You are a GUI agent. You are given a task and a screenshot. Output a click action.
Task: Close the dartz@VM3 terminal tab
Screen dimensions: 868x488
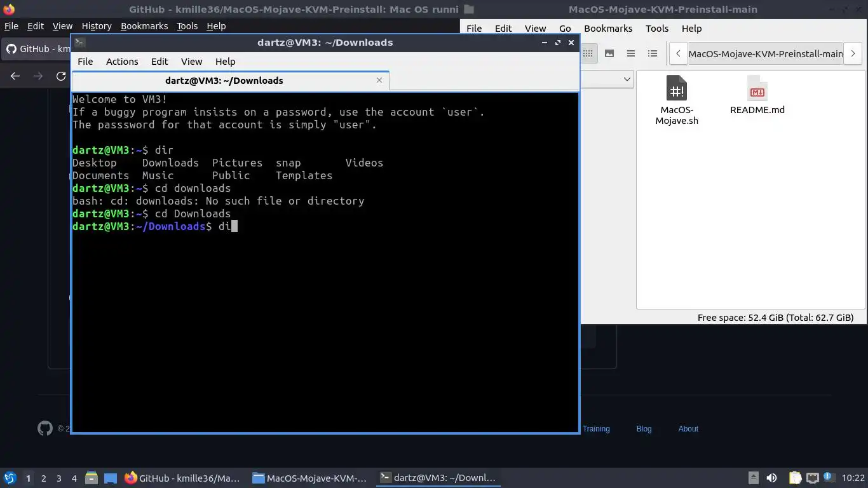click(379, 80)
